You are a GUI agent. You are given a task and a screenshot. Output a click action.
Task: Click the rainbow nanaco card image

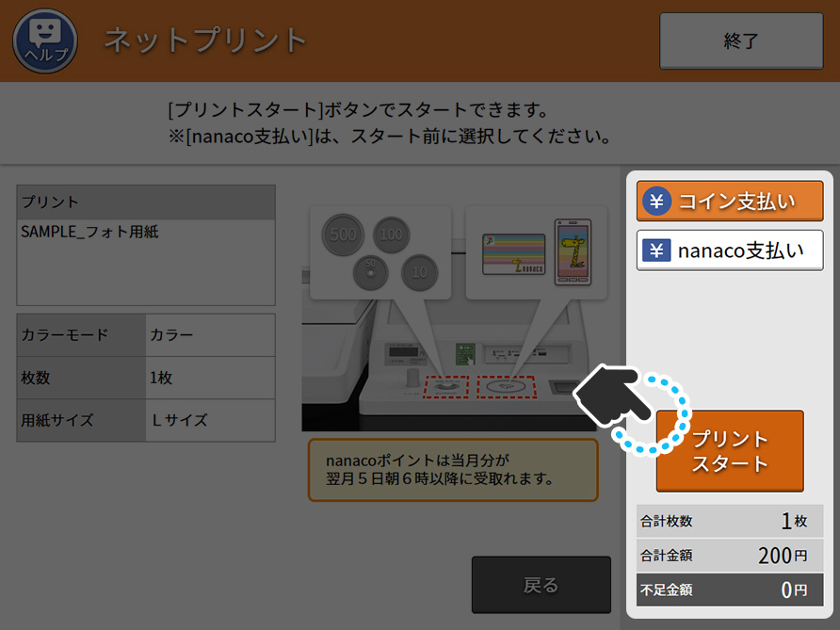click(514, 252)
